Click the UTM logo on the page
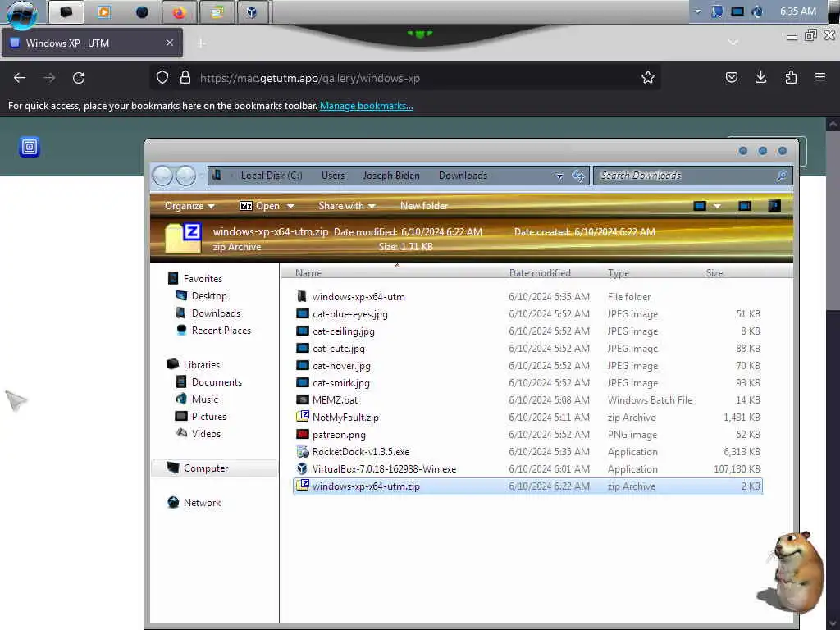 (30, 147)
